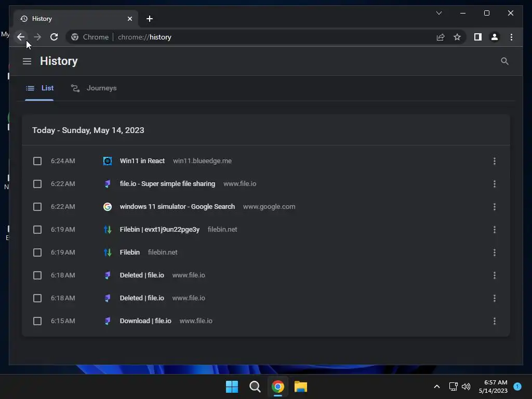
Task: Bookmark this tab with the star icon
Action: pyautogui.click(x=457, y=37)
